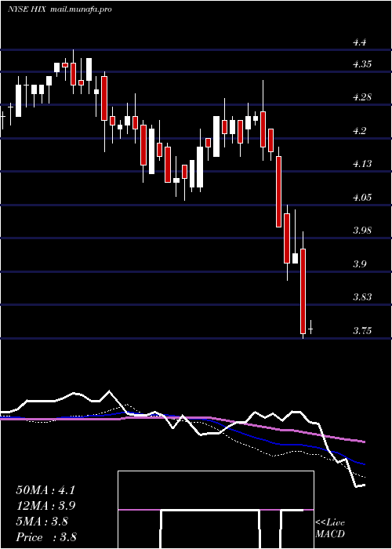This screenshot has width=392, height=549.
Task: Click the blue 12MA line's right end
Action: point(364,464)
